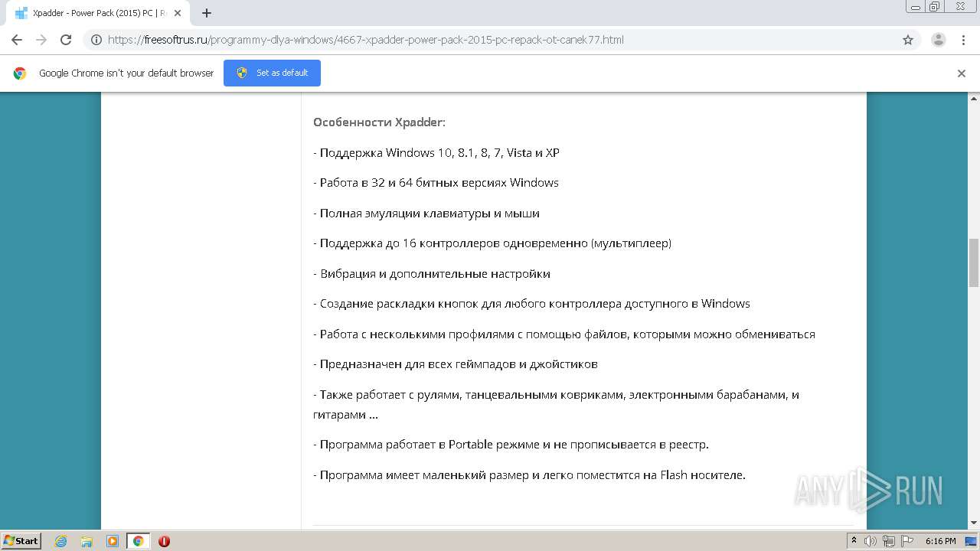Click 'Поддержка Windows 10, 8.1, 8, 7' line

tap(436, 153)
